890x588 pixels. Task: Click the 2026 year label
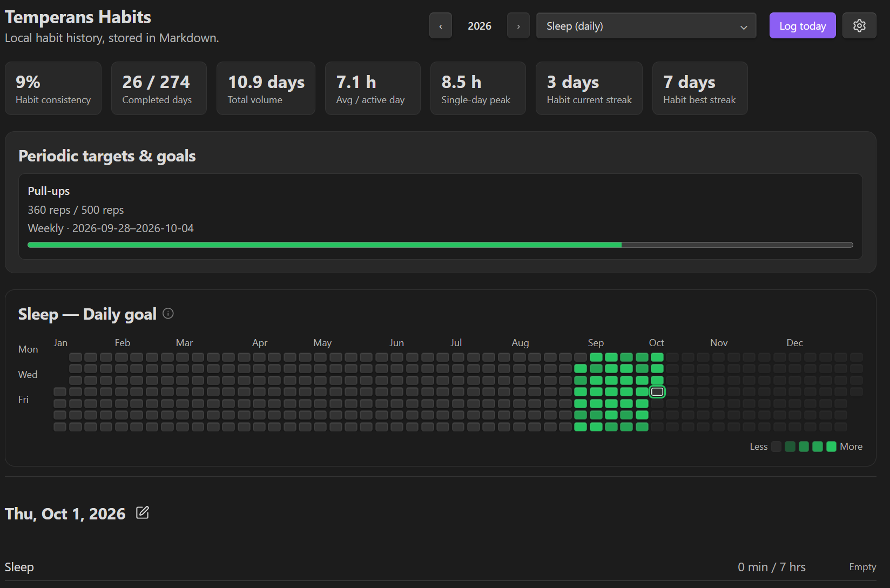click(480, 26)
